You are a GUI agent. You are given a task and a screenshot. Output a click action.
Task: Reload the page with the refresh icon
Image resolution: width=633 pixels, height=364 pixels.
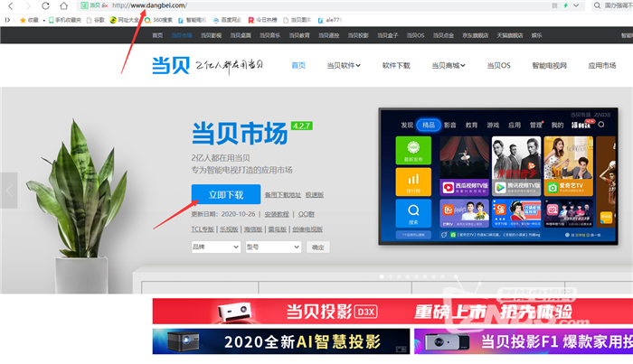(x=45, y=5)
